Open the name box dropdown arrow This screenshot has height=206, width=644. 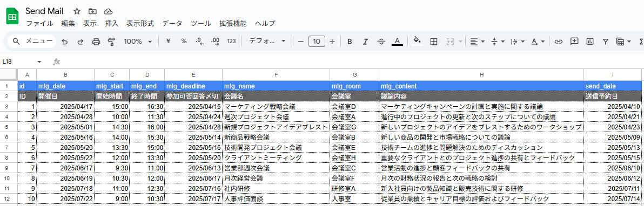[x=39, y=62]
